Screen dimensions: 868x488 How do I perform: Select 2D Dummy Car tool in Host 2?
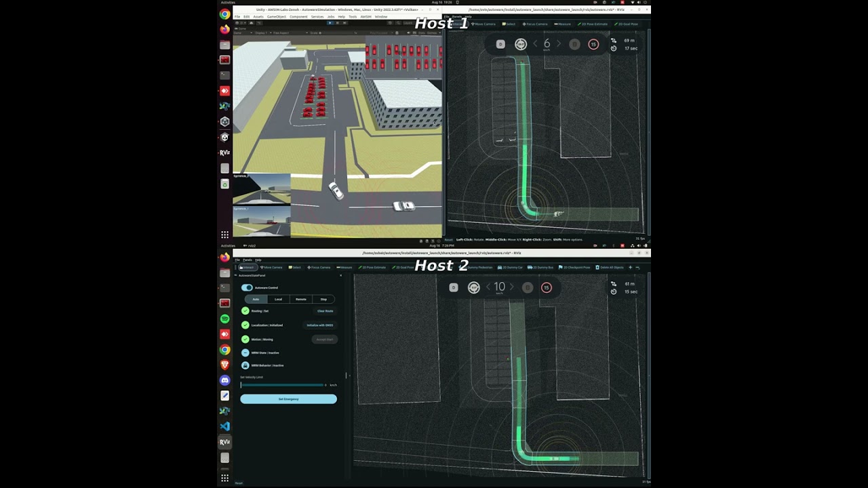511,268
